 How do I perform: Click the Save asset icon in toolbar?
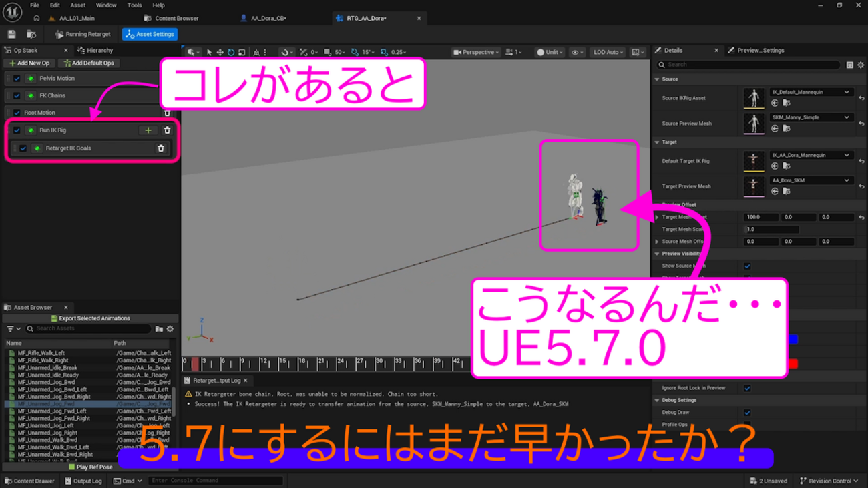click(12, 34)
